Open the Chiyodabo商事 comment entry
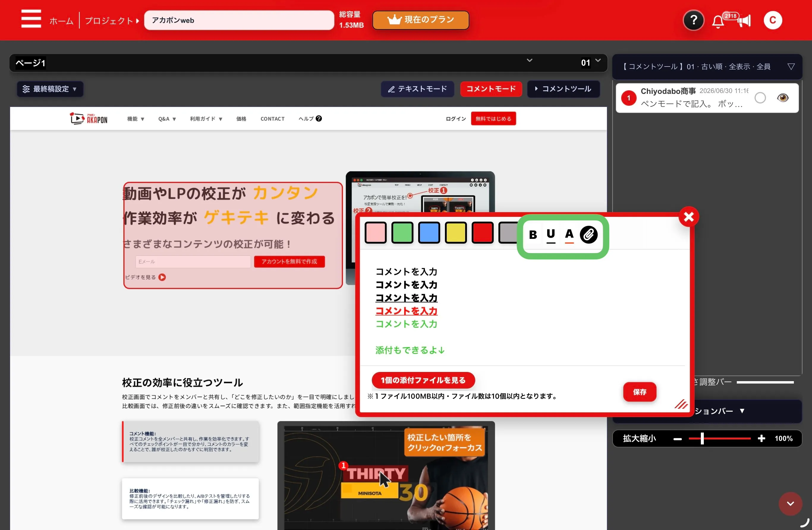 point(707,98)
